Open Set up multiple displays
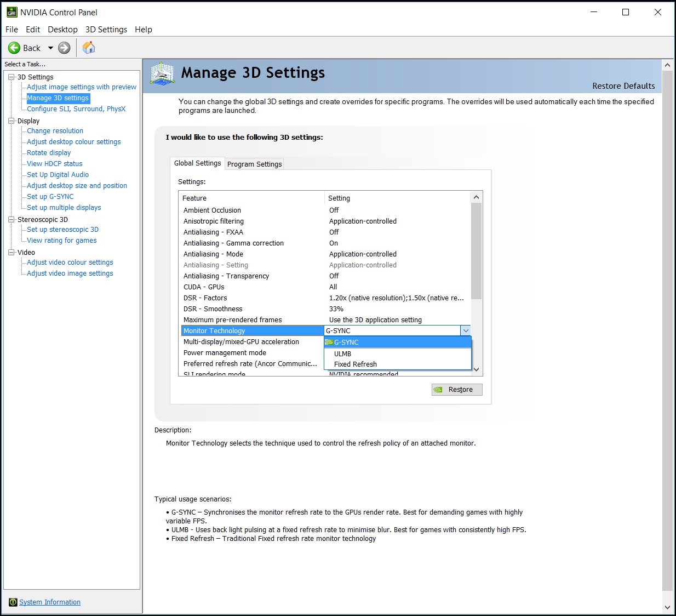This screenshot has height=616, width=676. point(64,208)
